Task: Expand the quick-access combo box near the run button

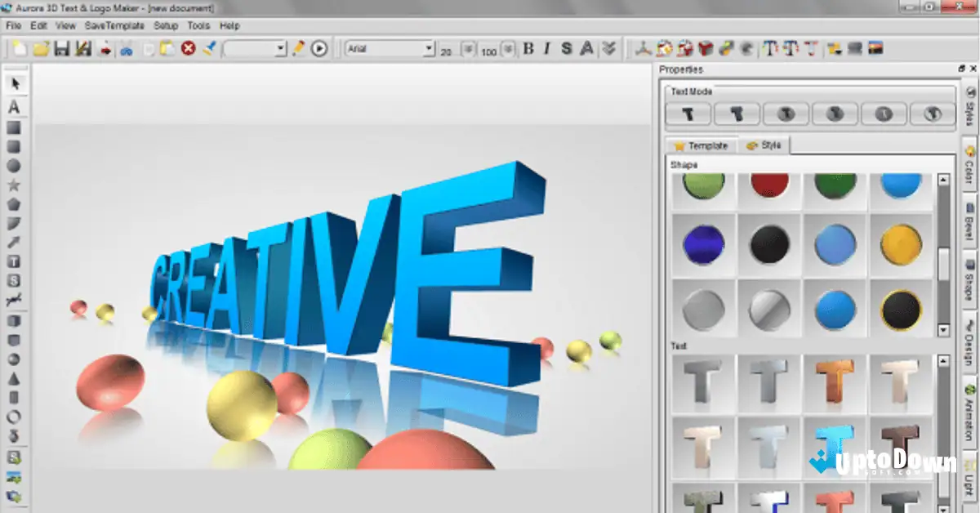Action: pos(278,51)
